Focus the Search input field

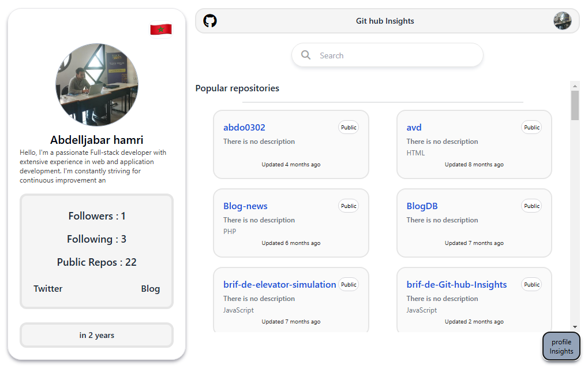(x=387, y=55)
